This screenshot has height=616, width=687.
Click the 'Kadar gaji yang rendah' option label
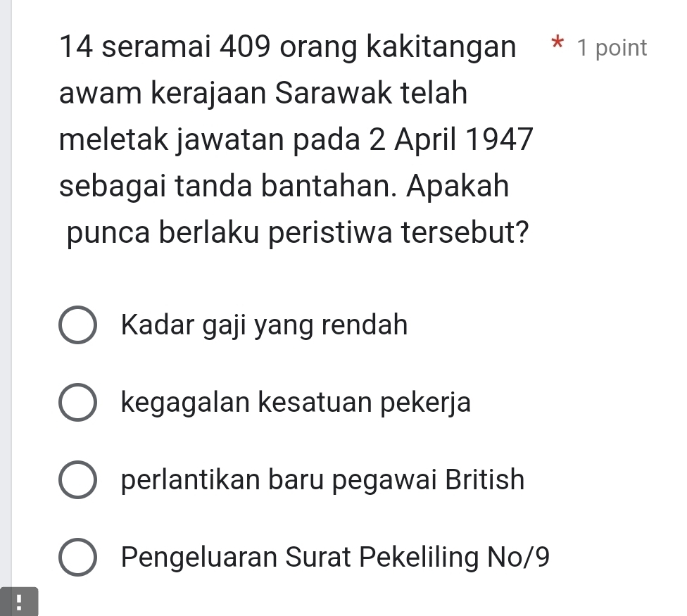click(264, 325)
